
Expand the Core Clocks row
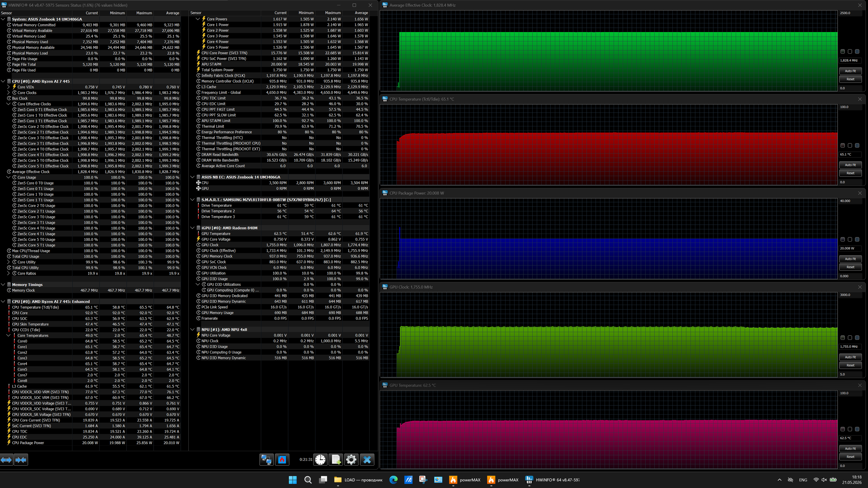[x=8, y=93]
